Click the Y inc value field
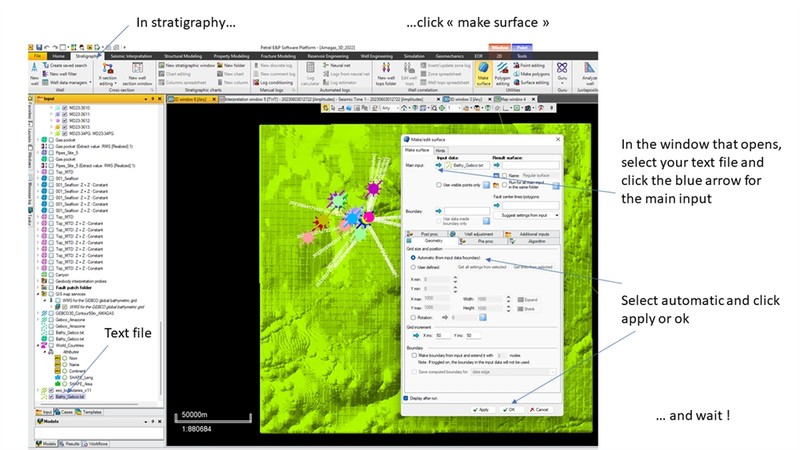This screenshot has width=800, height=450. (x=473, y=335)
